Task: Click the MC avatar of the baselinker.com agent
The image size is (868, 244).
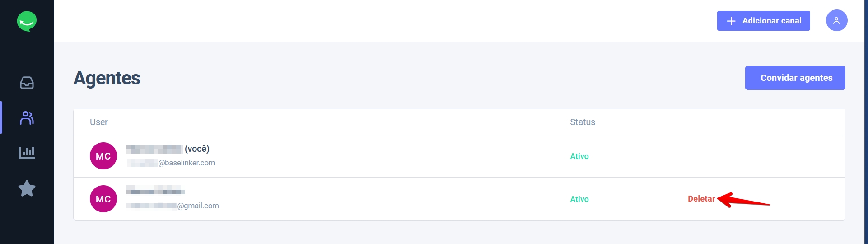Action: [103, 156]
